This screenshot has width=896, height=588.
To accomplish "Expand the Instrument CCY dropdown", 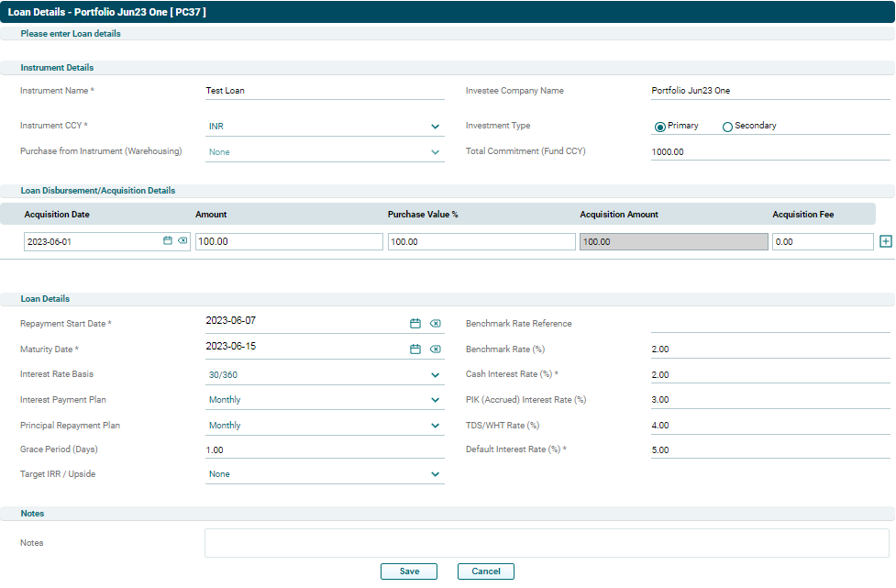I will pos(435,127).
